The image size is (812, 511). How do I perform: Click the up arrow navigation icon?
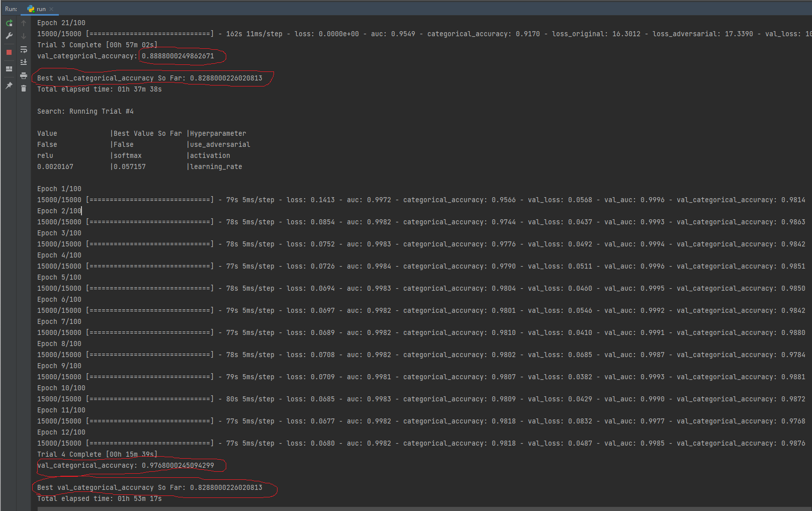[x=23, y=23]
